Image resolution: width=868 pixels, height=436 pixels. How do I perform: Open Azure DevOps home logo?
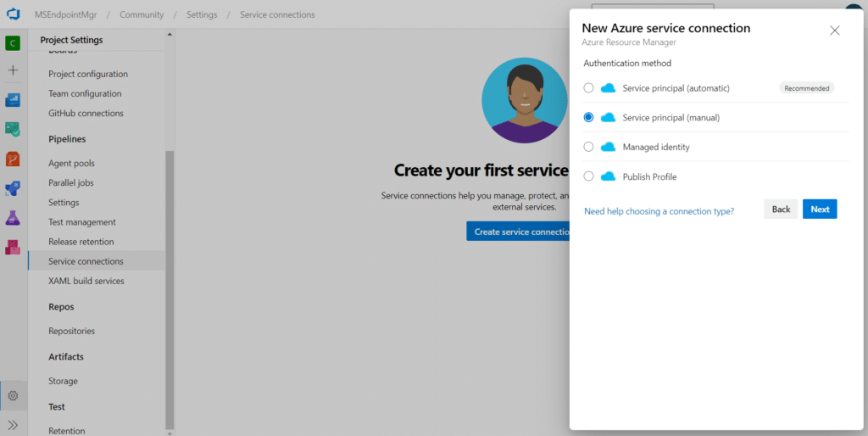point(13,14)
